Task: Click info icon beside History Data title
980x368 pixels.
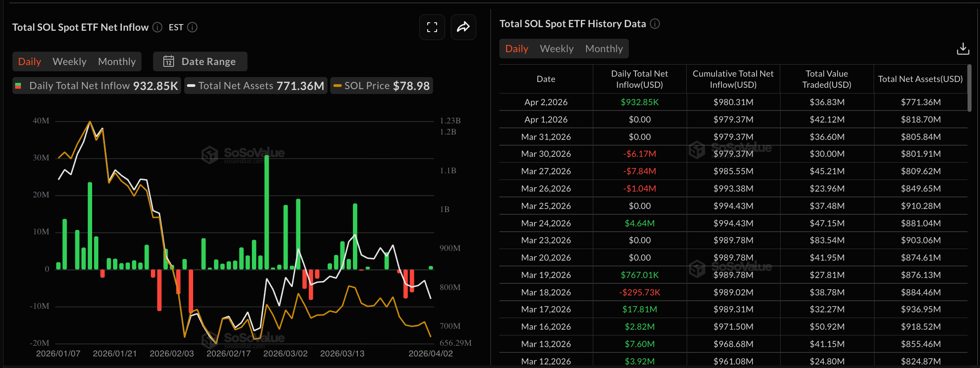Action: point(655,24)
